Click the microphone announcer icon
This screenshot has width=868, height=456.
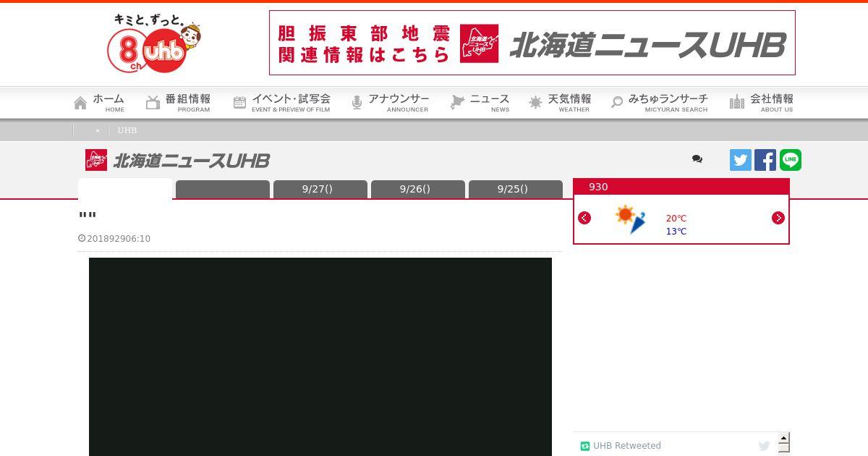pyautogui.click(x=357, y=103)
